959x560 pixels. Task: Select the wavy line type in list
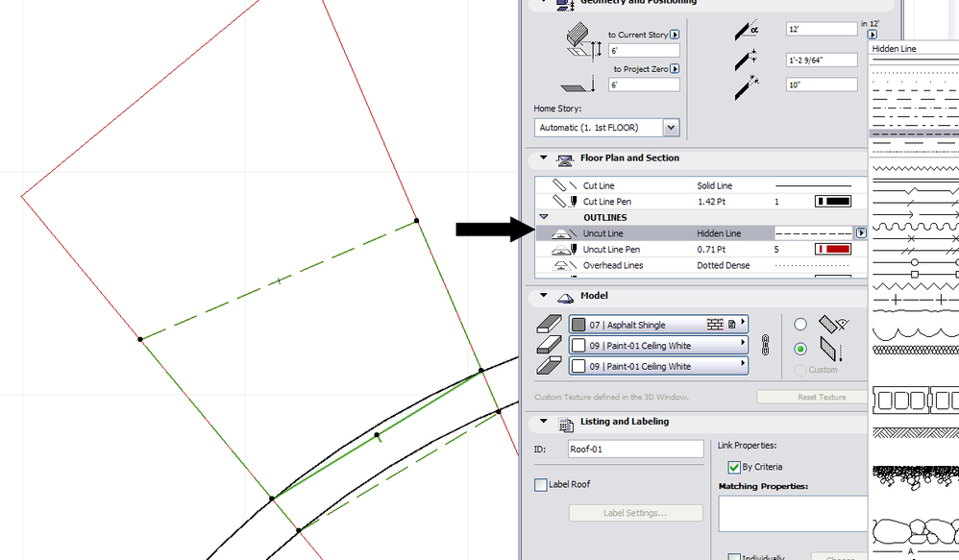tap(914, 227)
